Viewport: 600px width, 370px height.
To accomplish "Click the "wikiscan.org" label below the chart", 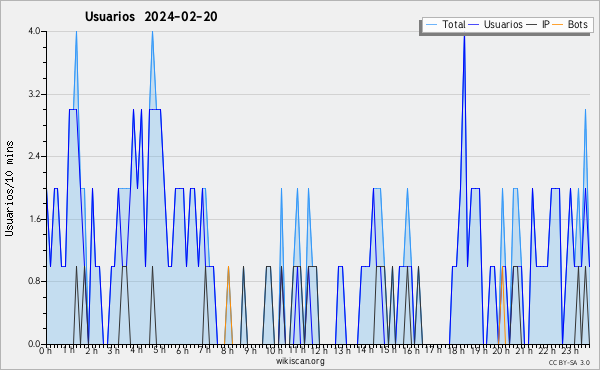I will point(300,361).
